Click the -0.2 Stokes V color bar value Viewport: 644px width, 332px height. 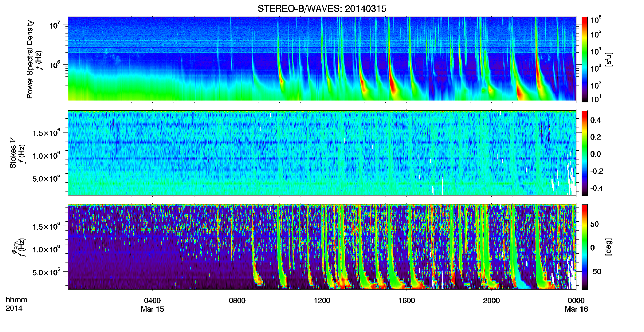tap(597, 171)
